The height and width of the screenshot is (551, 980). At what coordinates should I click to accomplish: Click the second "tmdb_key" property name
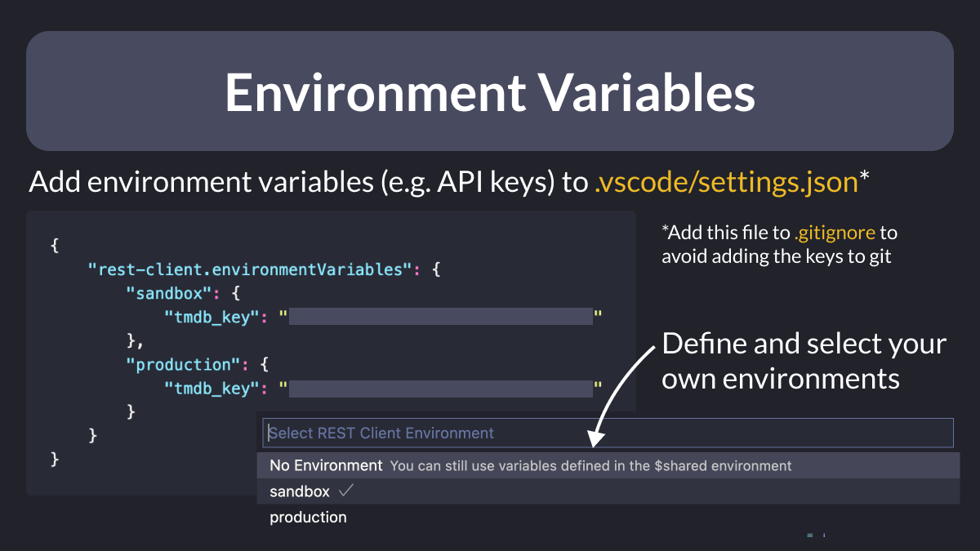pos(213,388)
